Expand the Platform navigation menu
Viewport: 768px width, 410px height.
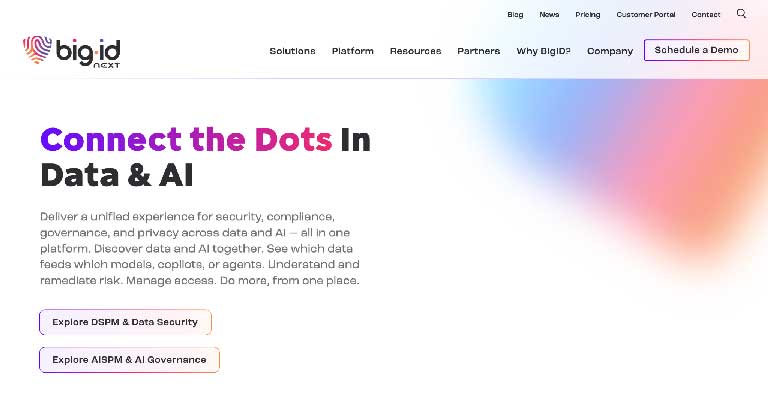coord(353,51)
